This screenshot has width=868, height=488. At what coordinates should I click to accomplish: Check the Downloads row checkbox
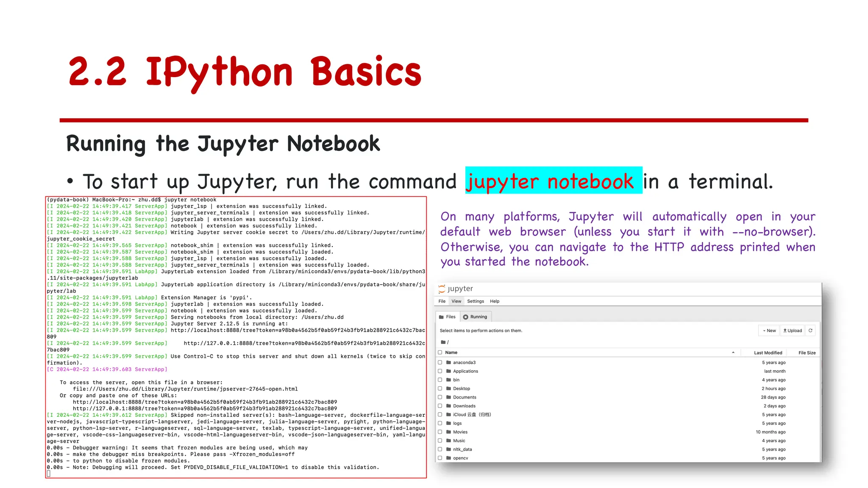click(440, 406)
